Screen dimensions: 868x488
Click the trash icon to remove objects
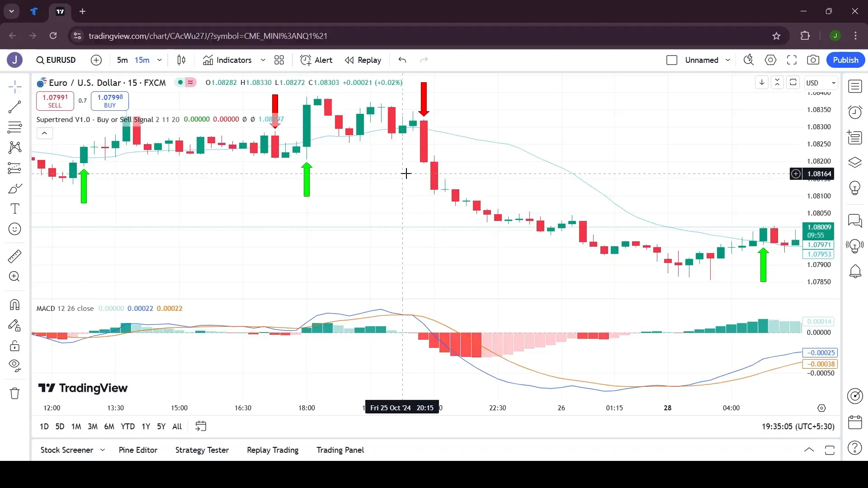(15, 394)
